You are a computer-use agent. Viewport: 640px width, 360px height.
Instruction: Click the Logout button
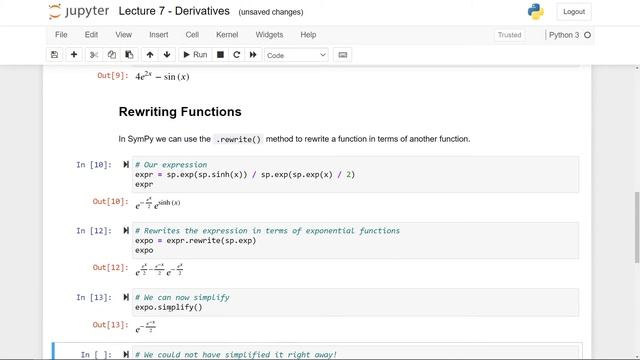coord(574,12)
